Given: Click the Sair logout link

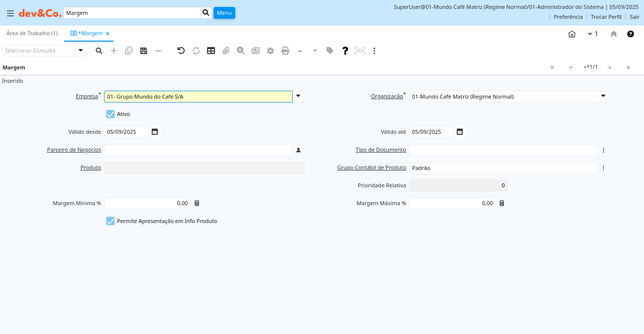Looking at the screenshot, I should point(635,17).
